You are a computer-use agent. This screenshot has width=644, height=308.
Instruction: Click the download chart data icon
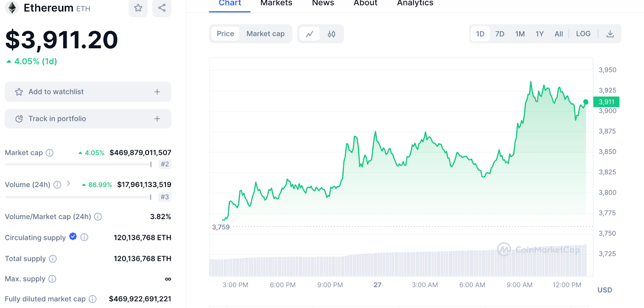(x=610, y=34)
